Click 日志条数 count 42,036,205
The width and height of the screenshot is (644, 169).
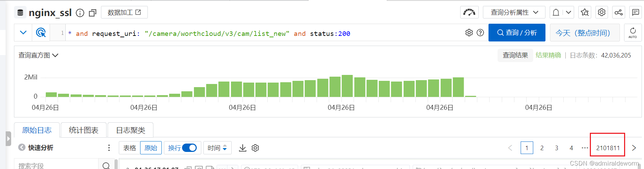pos(616,55)
